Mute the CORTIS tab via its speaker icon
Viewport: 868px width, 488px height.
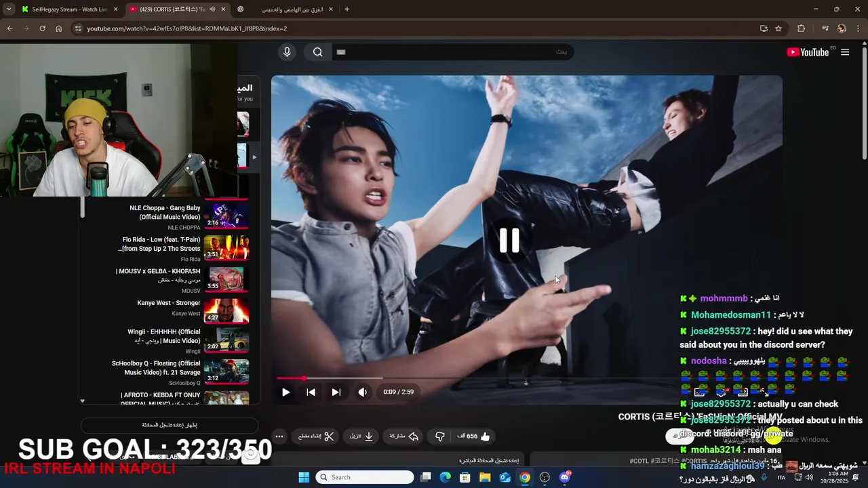[x=212, y=9]
